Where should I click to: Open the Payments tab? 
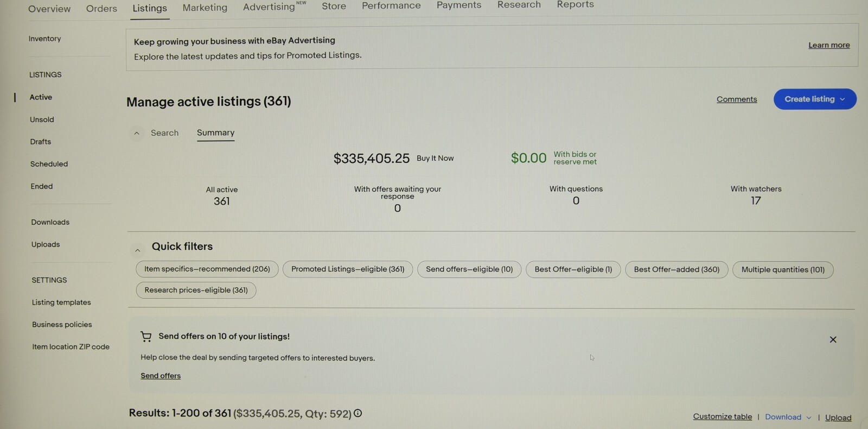pos(459,5)
